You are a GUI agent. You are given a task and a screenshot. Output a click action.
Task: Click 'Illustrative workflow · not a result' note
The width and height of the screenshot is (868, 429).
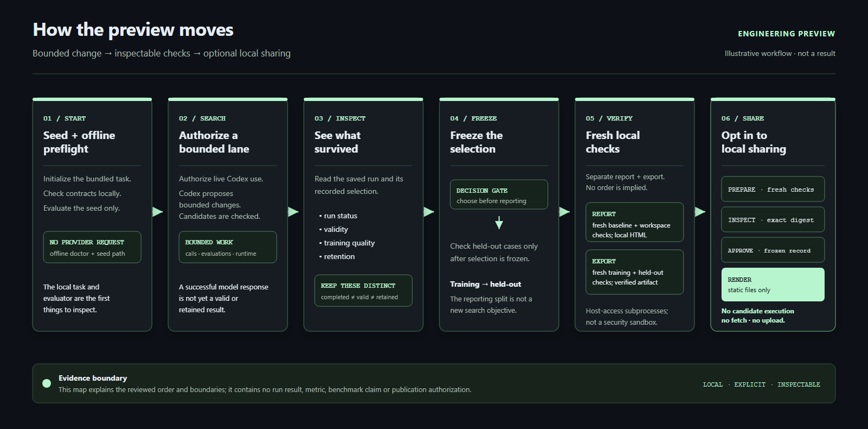(780, 53)
